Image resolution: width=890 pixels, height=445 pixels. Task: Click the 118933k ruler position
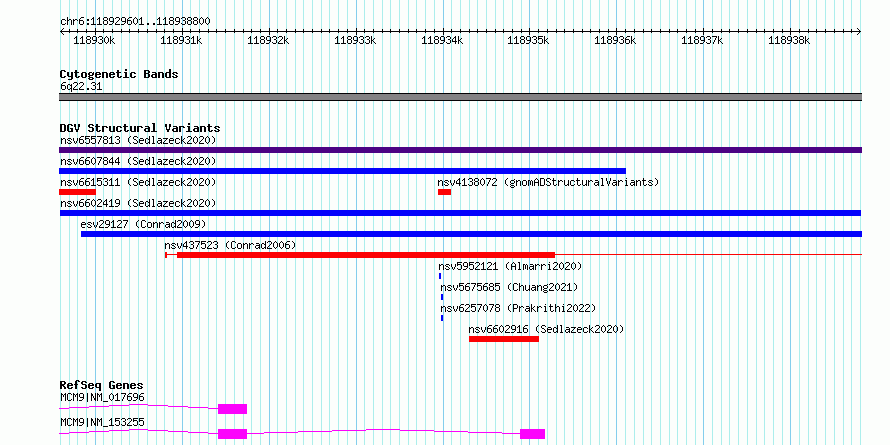point(355,40)
